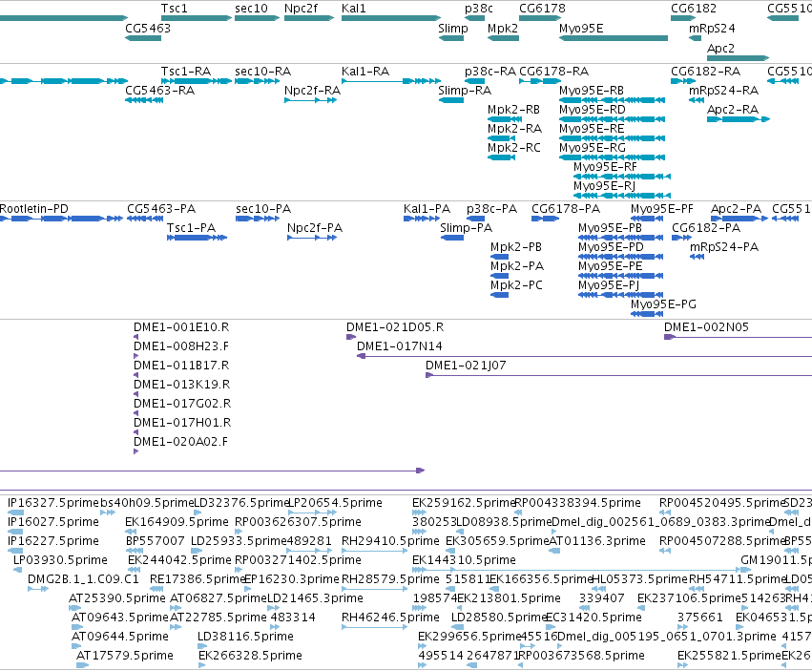Click the Slimp gene label
This screenshot has width=812, height=670.
click(x=453, y=29)
